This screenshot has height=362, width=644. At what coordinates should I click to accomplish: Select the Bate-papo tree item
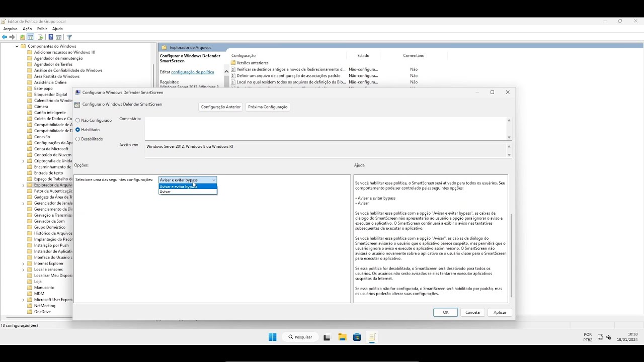click(x=43, y=88)
